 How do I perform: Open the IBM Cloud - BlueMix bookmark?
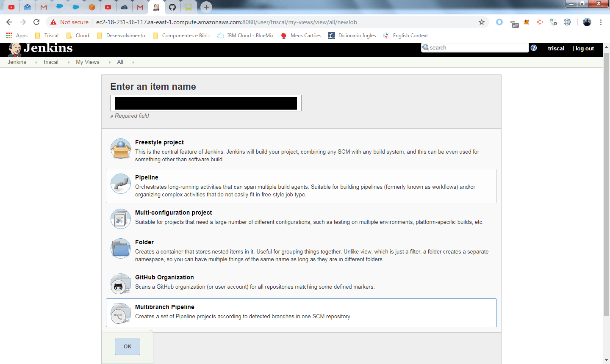click(246, 36)
